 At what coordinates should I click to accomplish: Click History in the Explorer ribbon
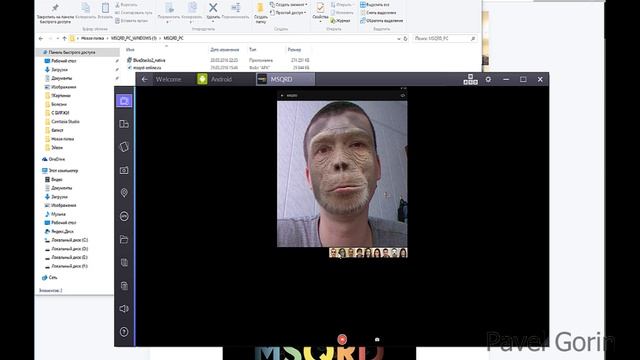click(x=340, y=20)
